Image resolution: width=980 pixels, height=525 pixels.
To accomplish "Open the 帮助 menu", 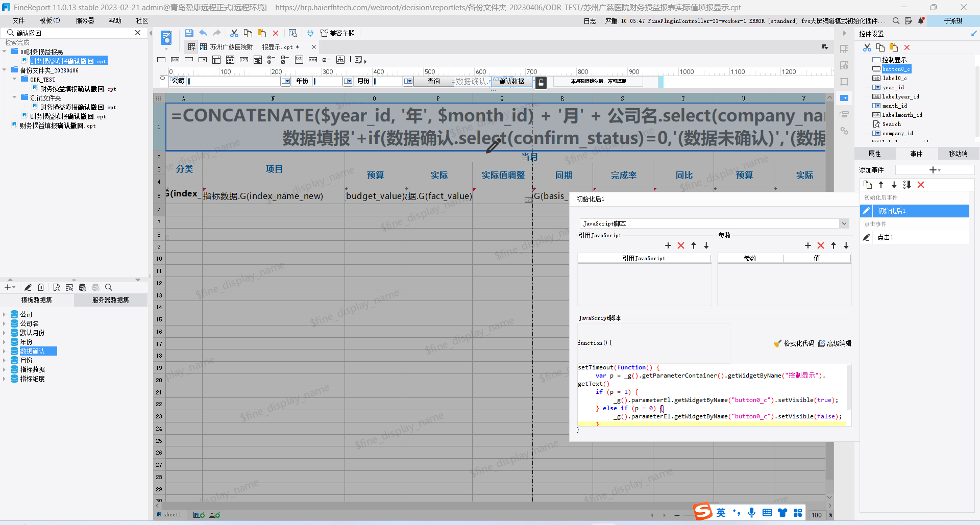I will tap(115, 21).
